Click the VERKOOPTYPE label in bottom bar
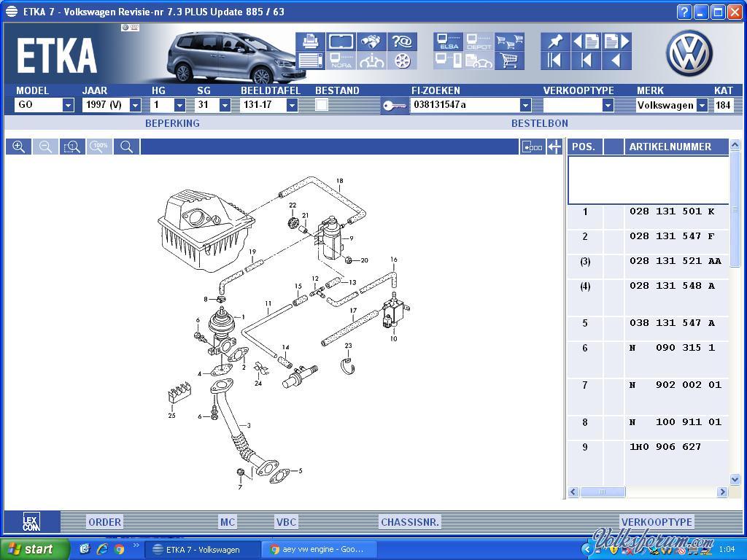Screen dimensions: 747x560 [657, 522]
